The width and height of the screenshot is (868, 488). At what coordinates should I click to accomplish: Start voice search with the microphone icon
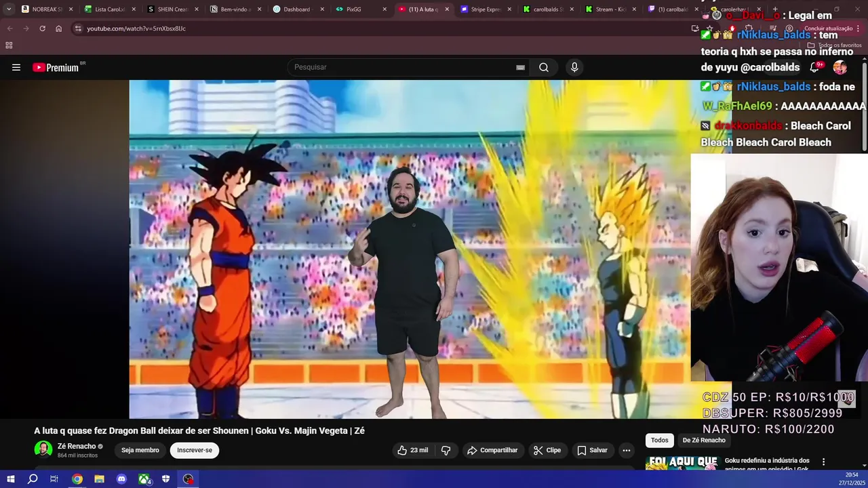(574, 67)
